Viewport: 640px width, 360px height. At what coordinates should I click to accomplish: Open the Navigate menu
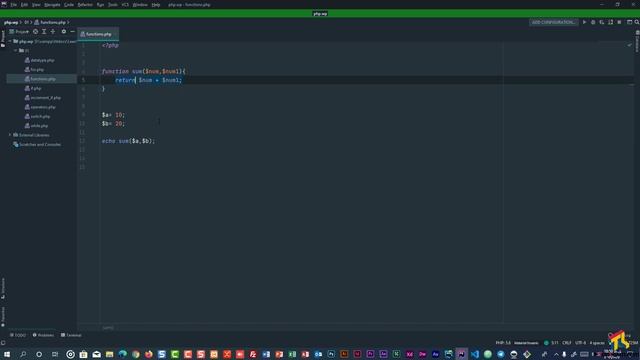click(x=52, y=4)
